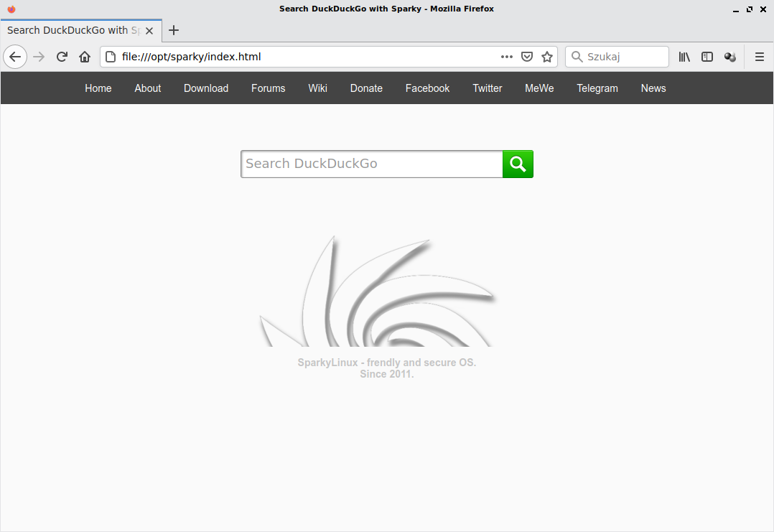Open page actions three-dot menu
This screenshot has width=774, height=532.
[506, 57]
